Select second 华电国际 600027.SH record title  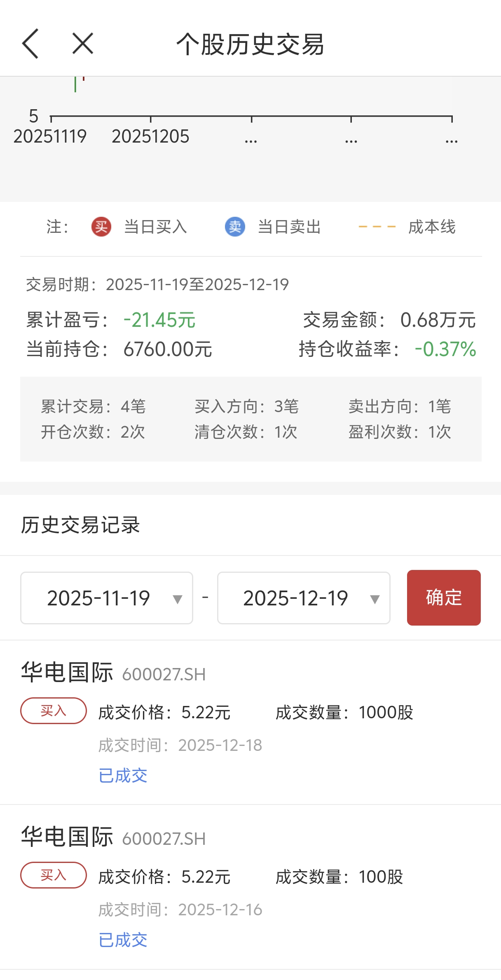tap(113, 837)
